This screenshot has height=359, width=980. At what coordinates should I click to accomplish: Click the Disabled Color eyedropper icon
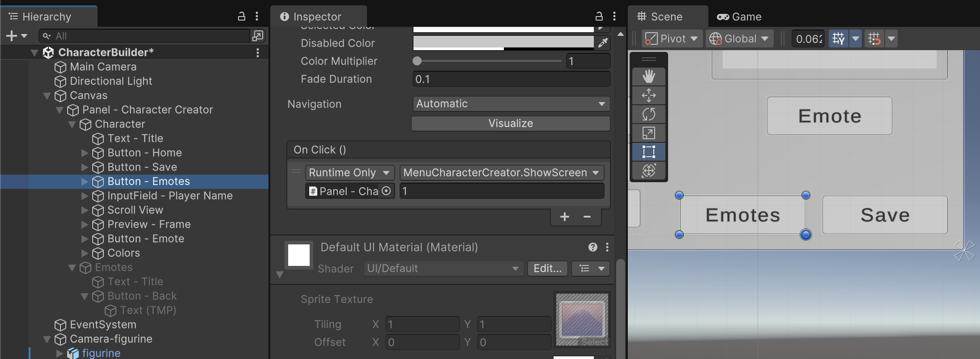point(603,43)
